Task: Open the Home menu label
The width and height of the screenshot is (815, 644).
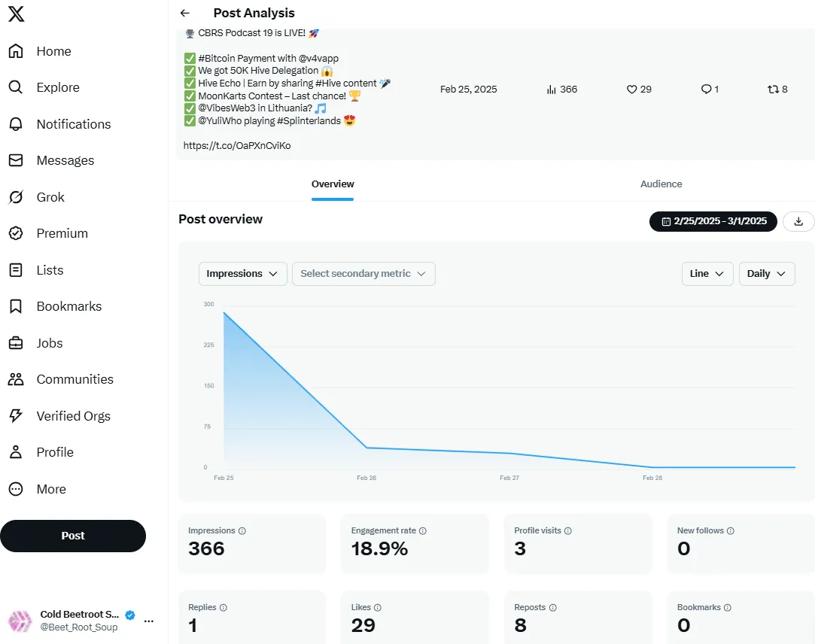Action: 53,51
